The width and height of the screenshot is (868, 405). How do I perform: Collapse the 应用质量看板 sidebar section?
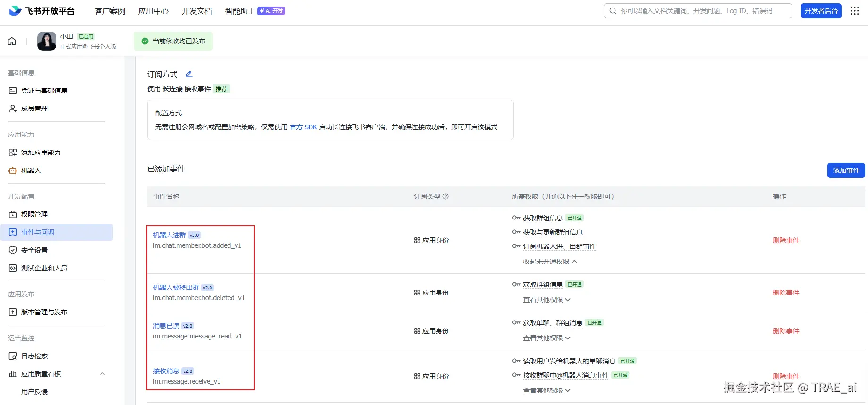102,374
